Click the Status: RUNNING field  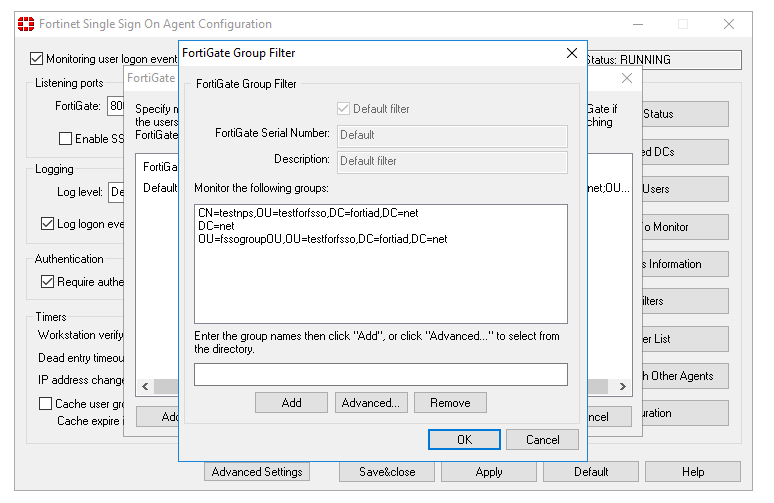tap(664, 60)
